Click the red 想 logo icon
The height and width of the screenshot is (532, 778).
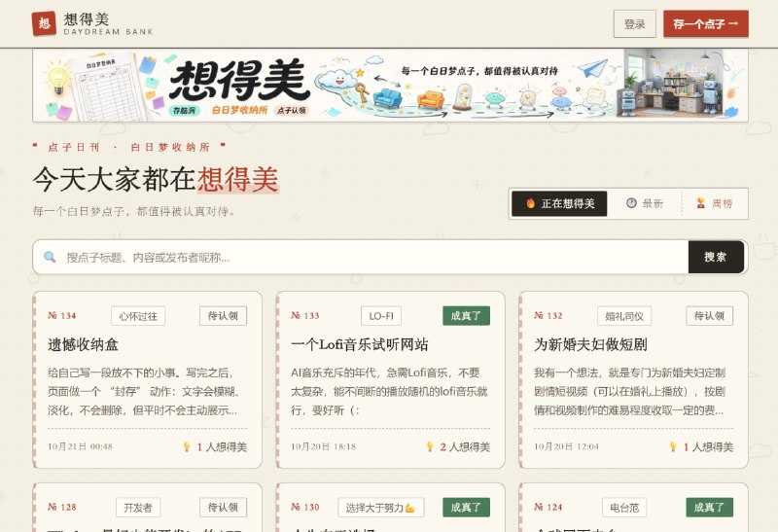pos(44,23)
